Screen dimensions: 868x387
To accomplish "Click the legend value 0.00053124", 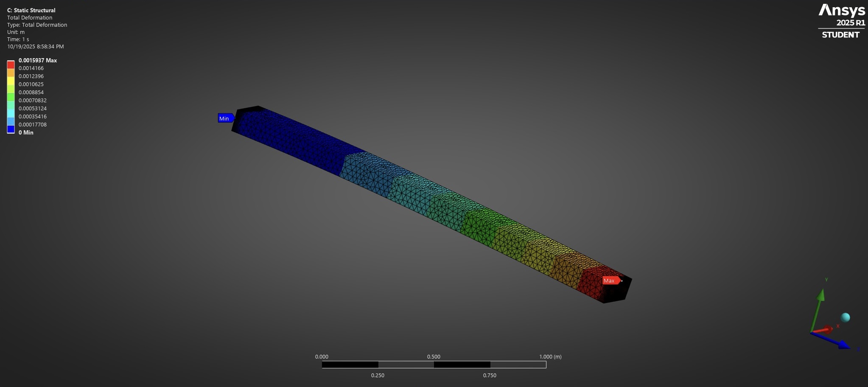I will (33, 109).
